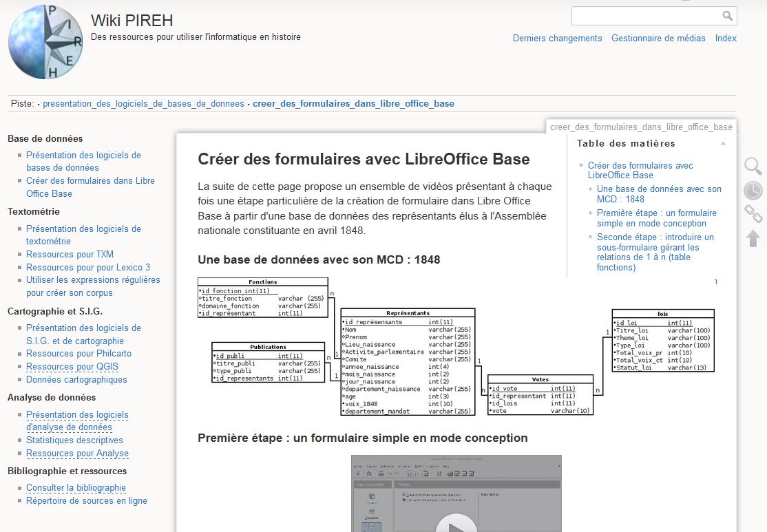The height and width of the screenshot is (532, 767).
Task: Play the form creation video
Action: pyautogui.click(x=456, y=523)
